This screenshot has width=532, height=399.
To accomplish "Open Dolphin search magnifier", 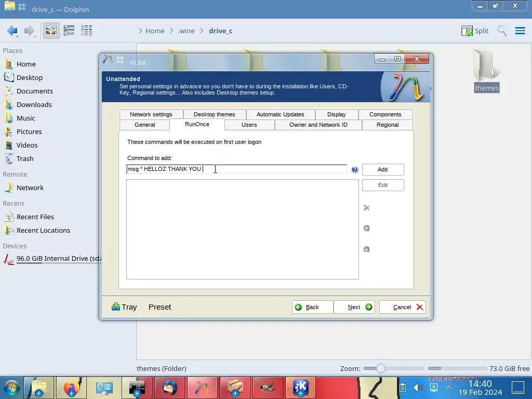I will tap(502, 31).
